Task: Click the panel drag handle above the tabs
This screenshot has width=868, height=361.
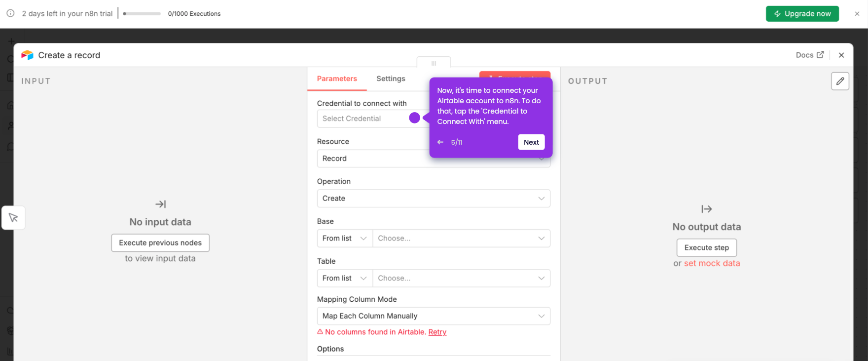Action: 434,63
